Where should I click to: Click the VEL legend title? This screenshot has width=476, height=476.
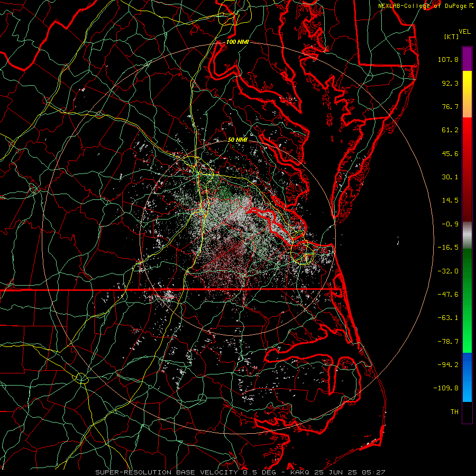coord(465,32)
